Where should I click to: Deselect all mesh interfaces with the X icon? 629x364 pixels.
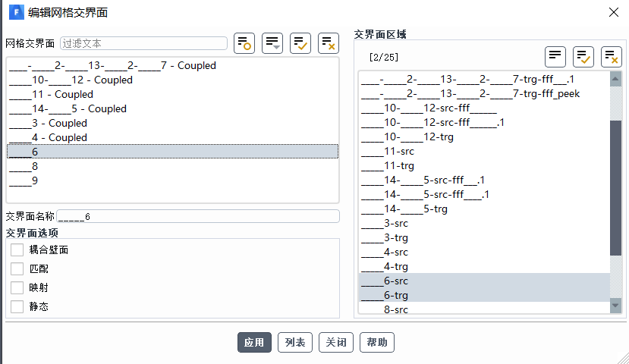point(329,43)
